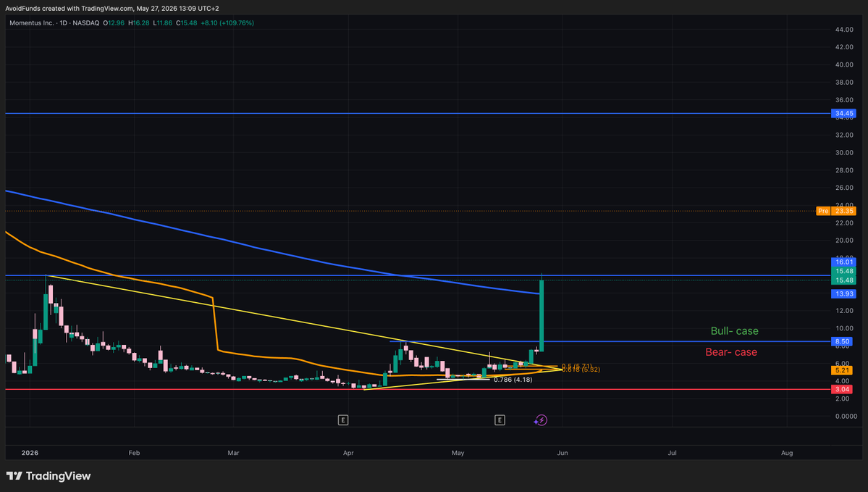Click the close value C15.48 in header
This screenshot has width=868, height=492.
tap(187, 22)
